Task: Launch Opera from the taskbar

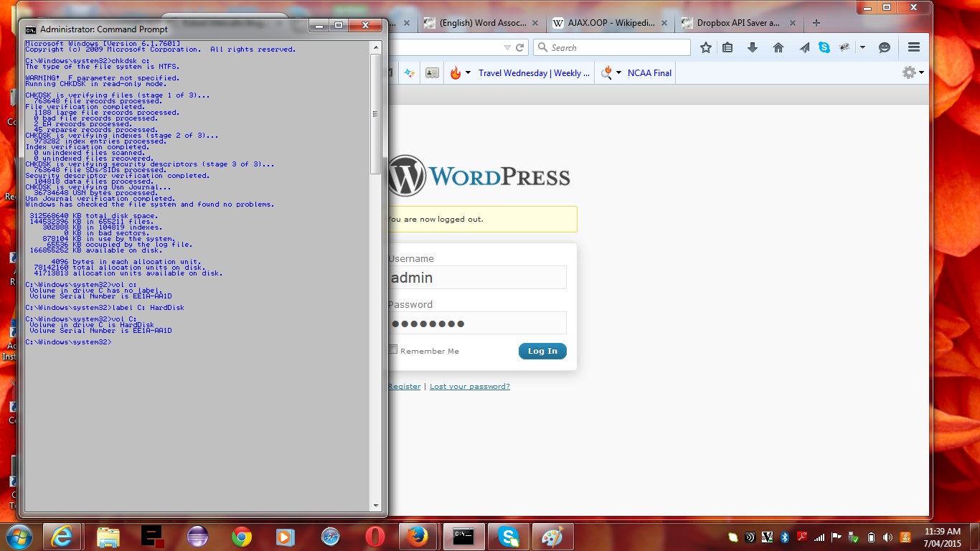Action: point(374,536)
